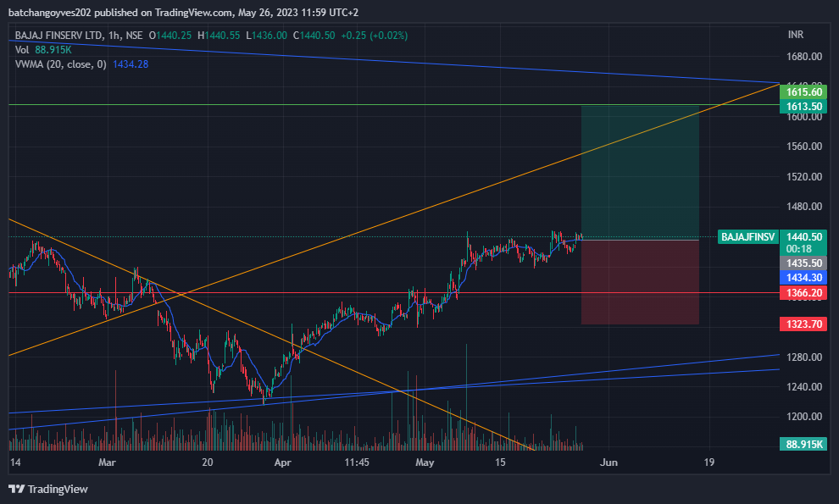Click the 1560.00 price axis label
Viewport: 839px width, 504px height.
tap(803, 147)
